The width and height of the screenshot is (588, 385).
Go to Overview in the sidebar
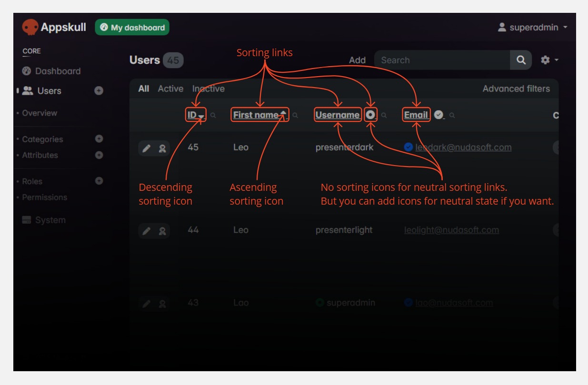coord(40,113)
